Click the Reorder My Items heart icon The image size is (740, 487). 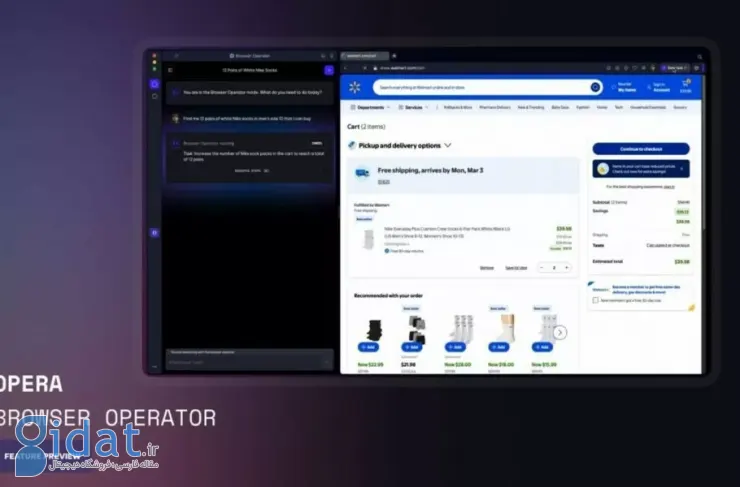tap(614, 87)
